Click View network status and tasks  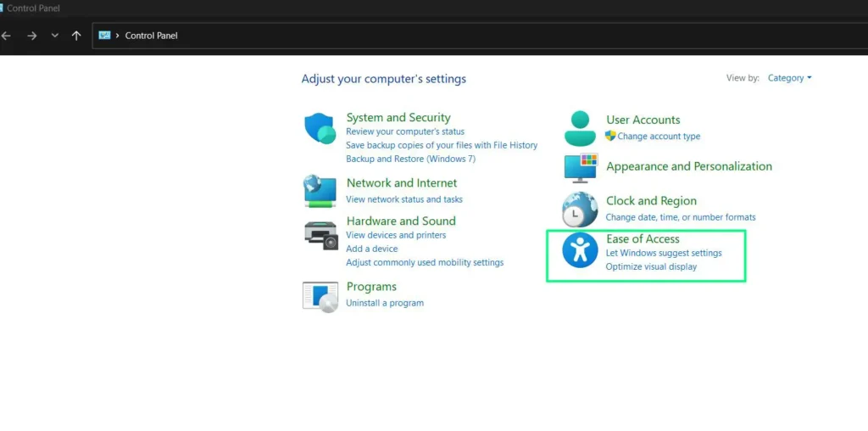point(404,199)
